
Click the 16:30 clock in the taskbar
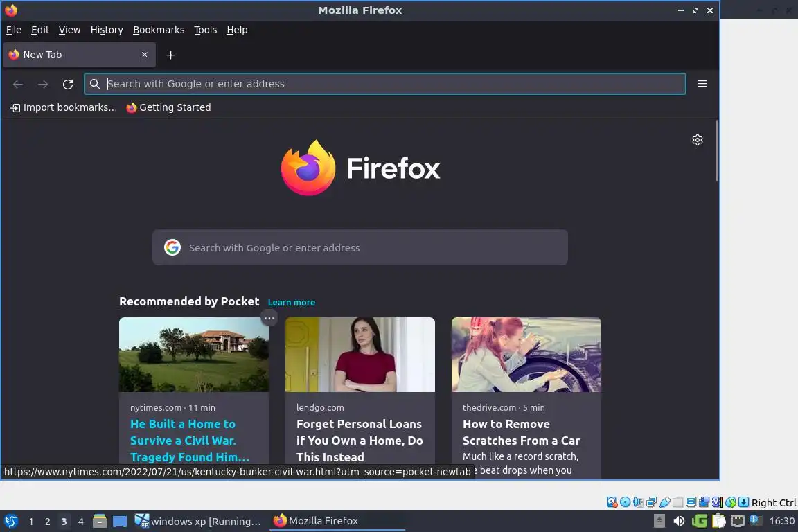[x=781, y=521]
